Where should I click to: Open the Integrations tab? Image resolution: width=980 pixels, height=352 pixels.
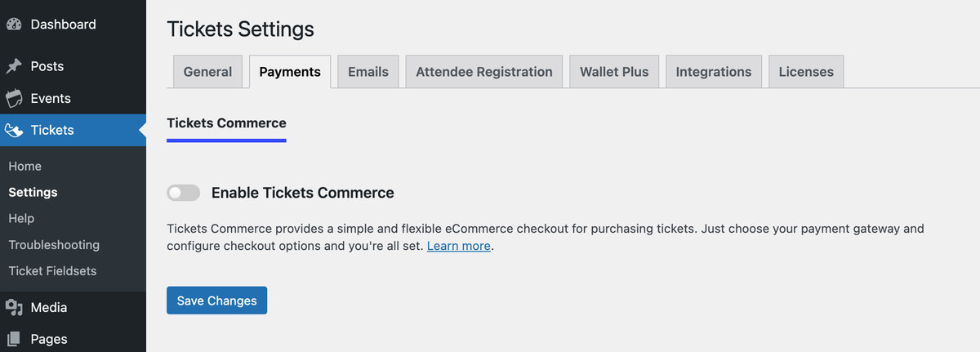coord(714,72)
